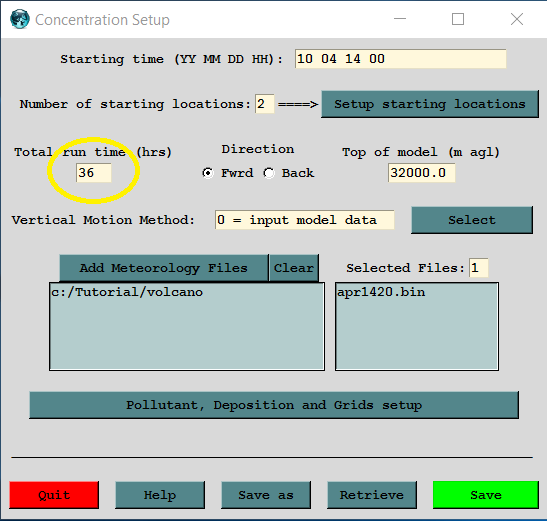
Task: Click the Starting time input field
Action: (x=400, y=59)
